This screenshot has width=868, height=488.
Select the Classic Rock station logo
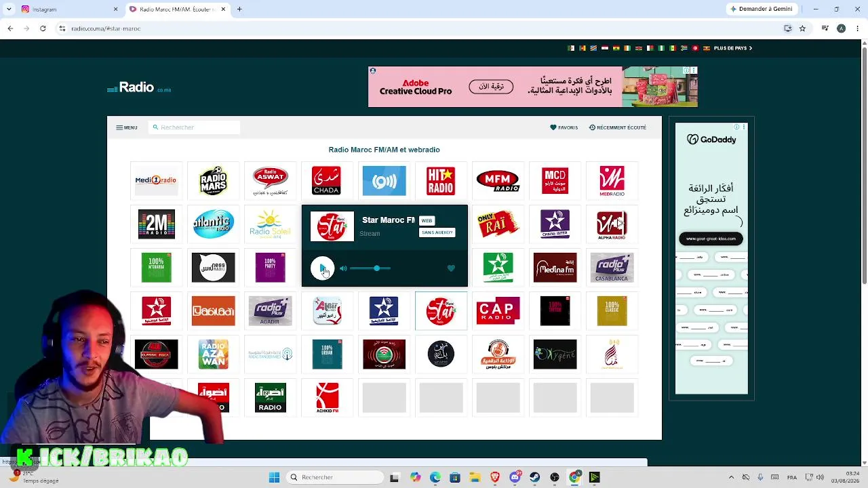(x=156, y=354)
